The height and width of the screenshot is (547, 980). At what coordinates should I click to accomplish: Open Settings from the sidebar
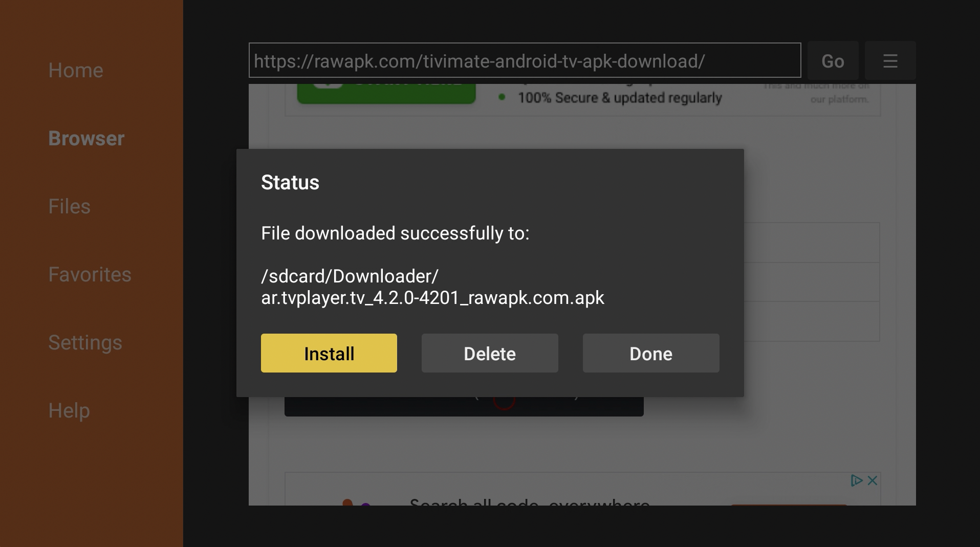pos(85,342)
